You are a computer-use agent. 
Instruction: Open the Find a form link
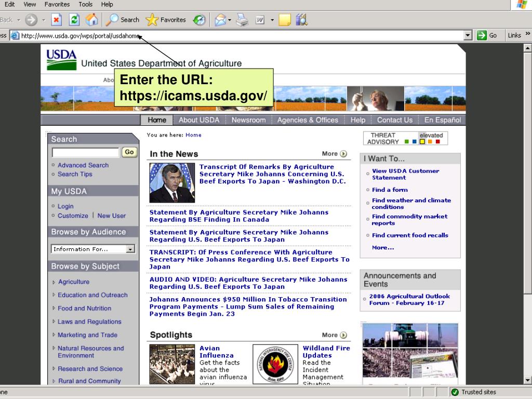tap(390, 190)
